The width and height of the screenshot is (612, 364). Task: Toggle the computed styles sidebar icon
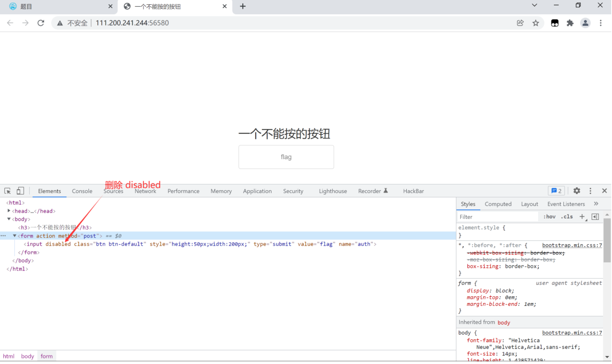click(x=595, y=217)
